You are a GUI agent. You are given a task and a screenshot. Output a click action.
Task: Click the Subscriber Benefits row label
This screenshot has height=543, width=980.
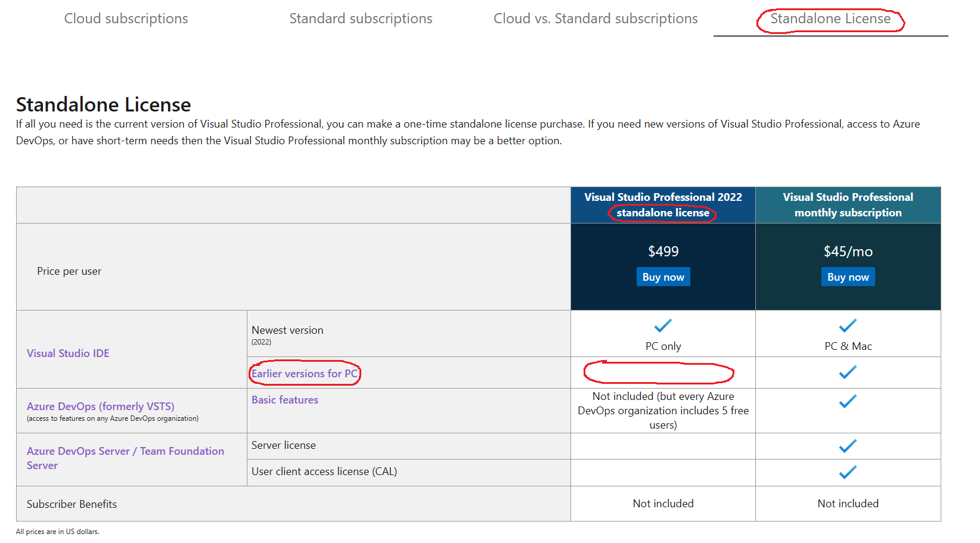[72, 504]
